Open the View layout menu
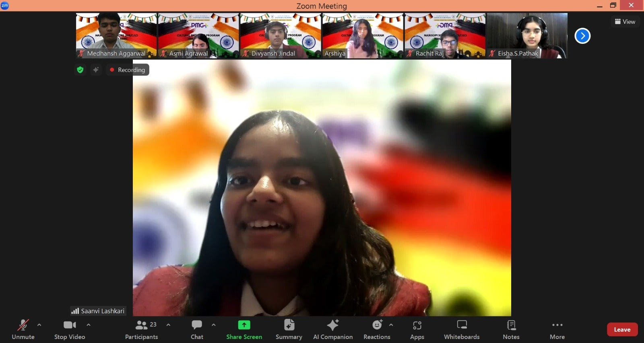The image size is (644, 343). (x=625, y=22)
